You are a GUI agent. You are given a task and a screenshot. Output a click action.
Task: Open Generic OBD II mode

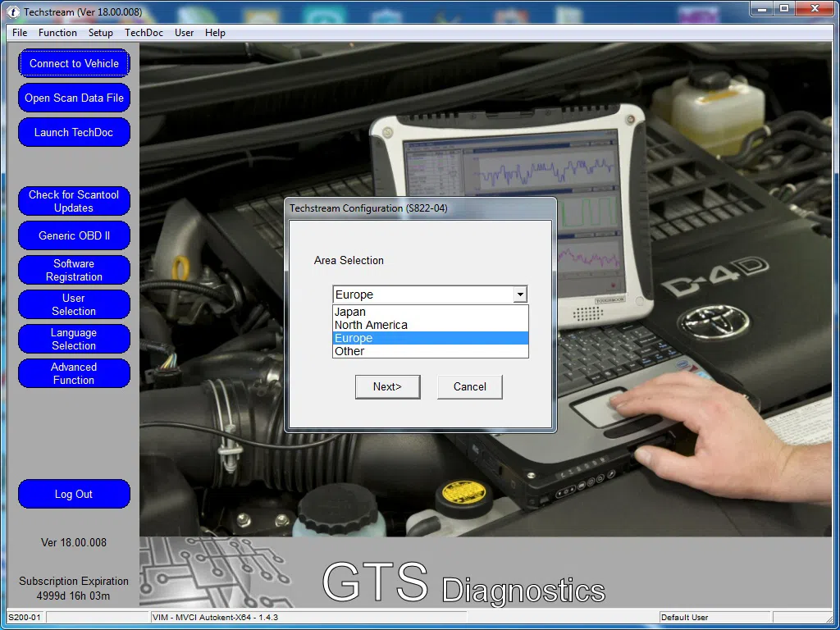pyautogui.click(x=74, y=235)
